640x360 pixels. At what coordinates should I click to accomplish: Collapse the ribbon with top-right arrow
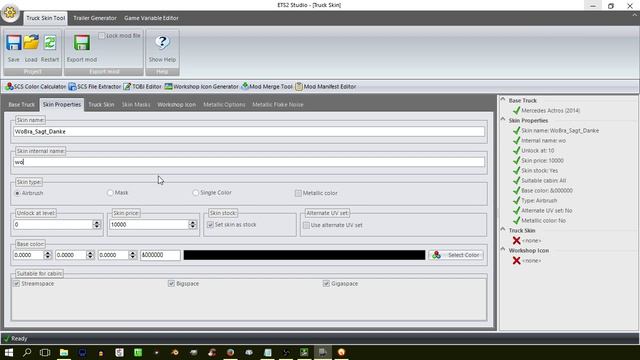coord(634,15)
